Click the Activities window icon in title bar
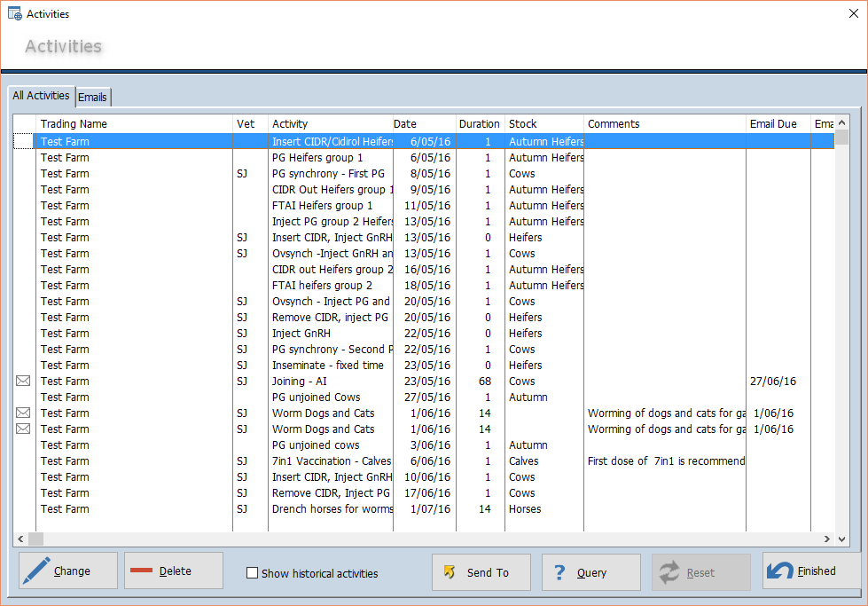The width and height of the screenshot is (868, 606). tap(14, 13)
